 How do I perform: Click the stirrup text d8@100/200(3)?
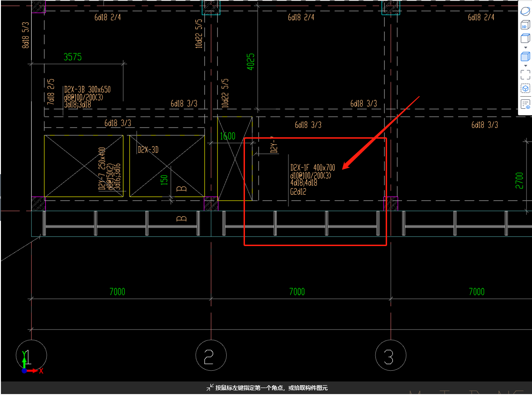point(84,97)
